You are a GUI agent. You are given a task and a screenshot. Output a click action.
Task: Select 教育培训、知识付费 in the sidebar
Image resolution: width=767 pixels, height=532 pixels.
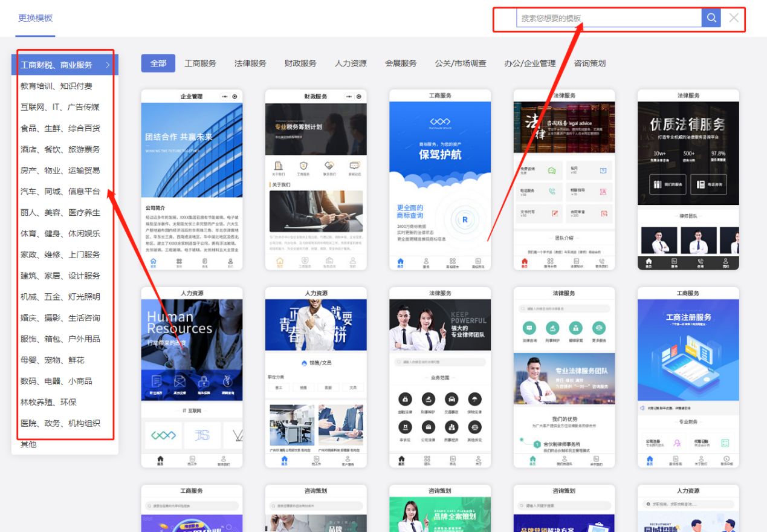click(x=56, y=86)
